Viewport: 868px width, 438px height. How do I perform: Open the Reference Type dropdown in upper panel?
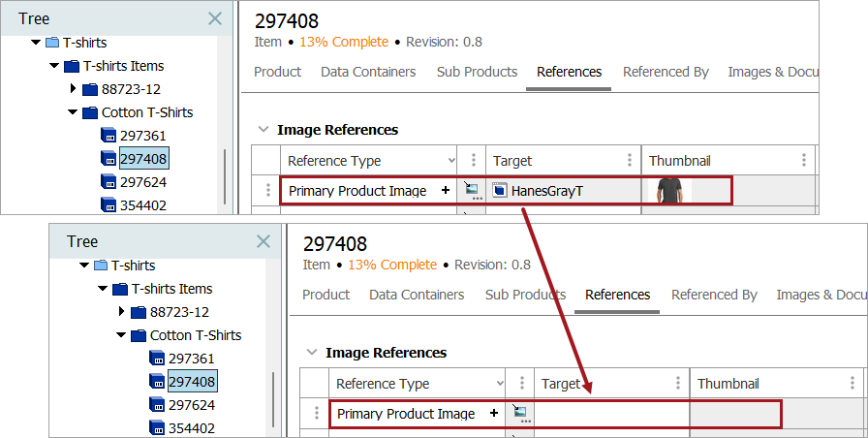tap(449, 161)
